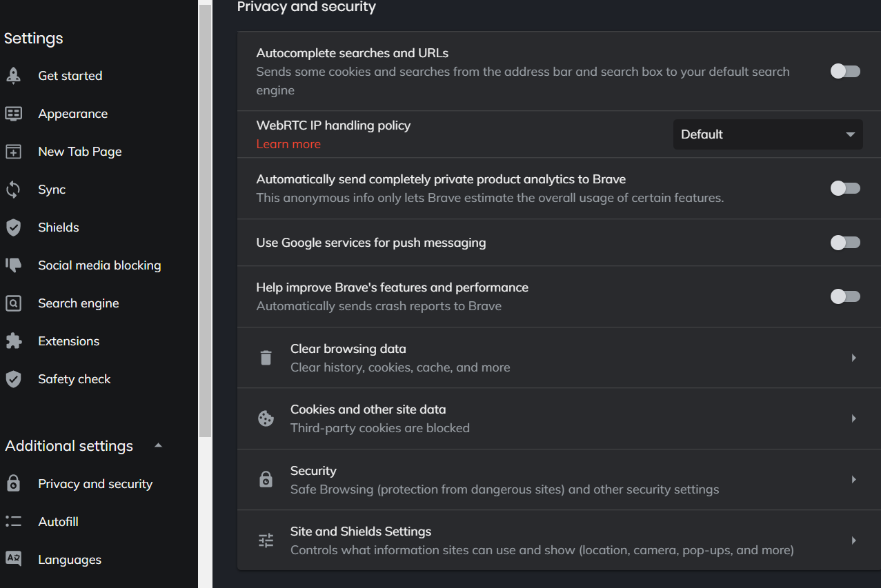Click the sidebar vertical scrollbar
Viewport: 881px width, 588px height.
205,221
